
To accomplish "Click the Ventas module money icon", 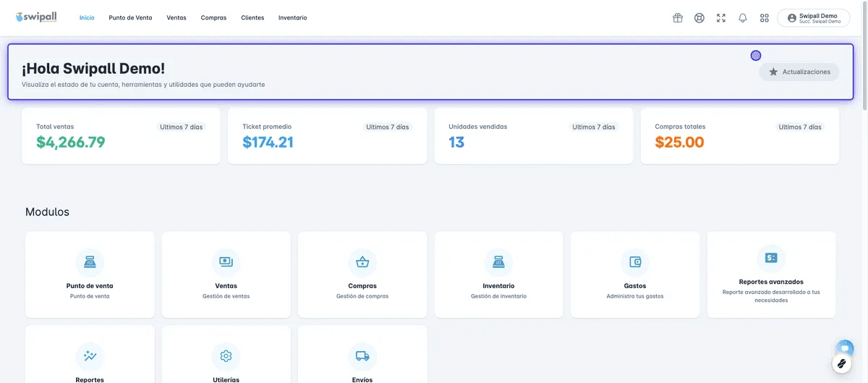I will (226, 262).
